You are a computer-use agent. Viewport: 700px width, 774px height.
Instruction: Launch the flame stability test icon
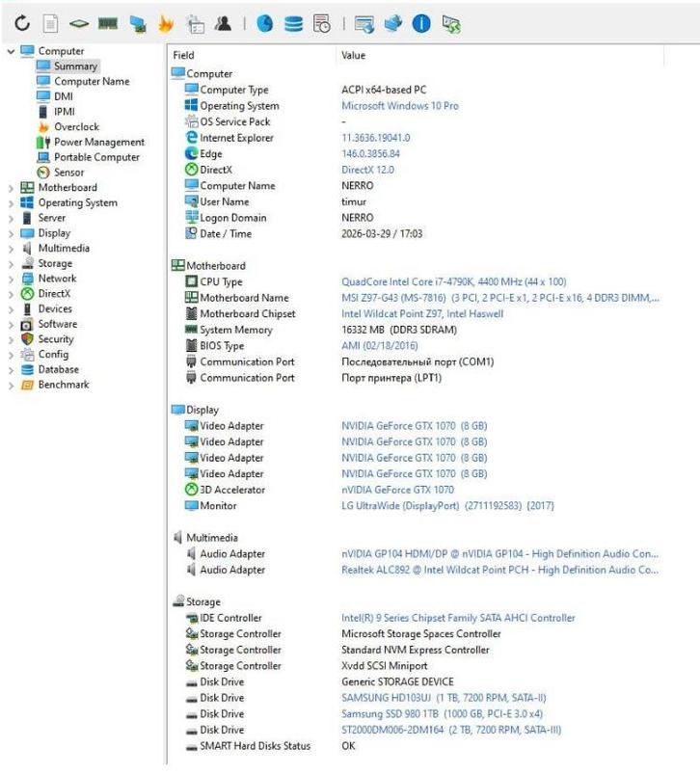click(x=166, y=23)
